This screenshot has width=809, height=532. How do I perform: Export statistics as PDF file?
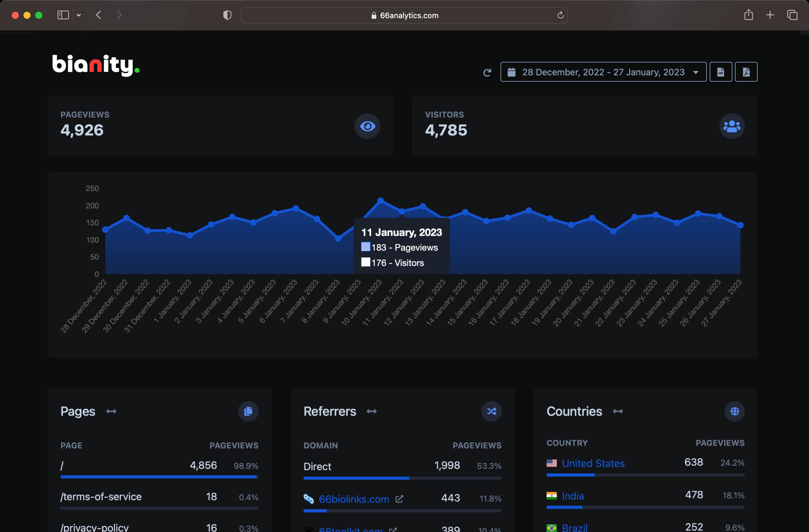pyautogui.click(x=746, y=72)
